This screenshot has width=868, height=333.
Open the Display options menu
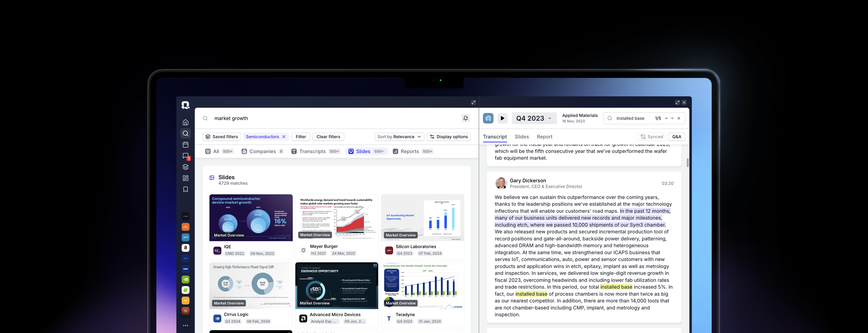(448, 137)
